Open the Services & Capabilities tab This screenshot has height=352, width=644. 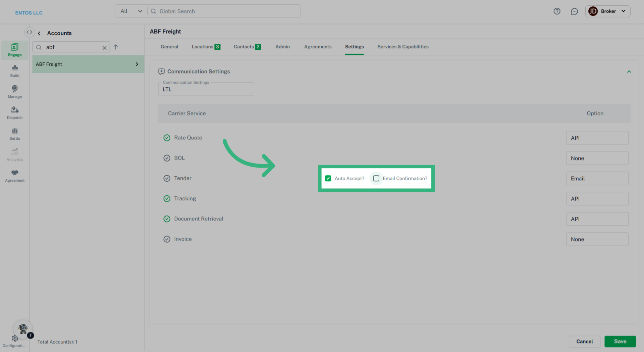pyautogui.click(x=403, y=47)
